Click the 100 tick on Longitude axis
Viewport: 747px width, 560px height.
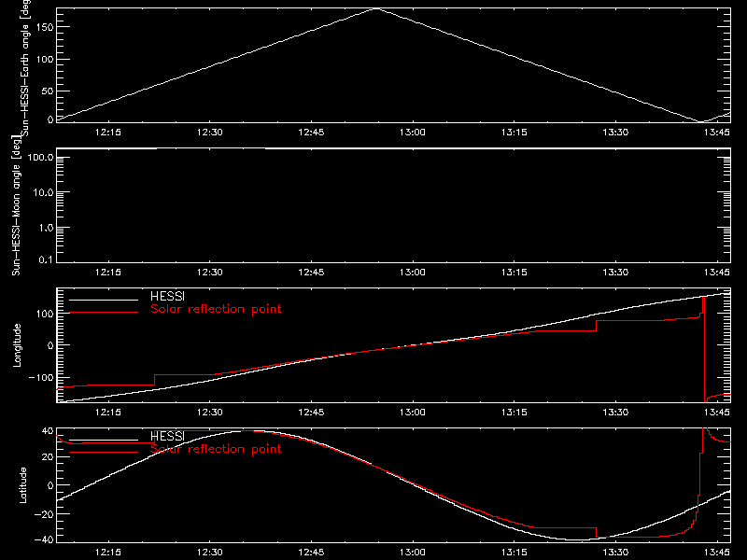point(45,314)
